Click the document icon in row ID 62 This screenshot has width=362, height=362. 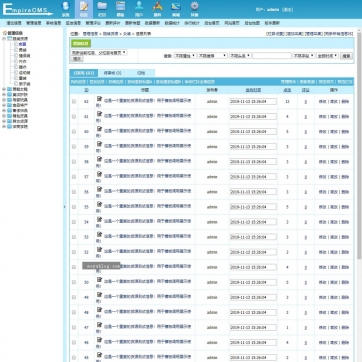coord(99,99)
